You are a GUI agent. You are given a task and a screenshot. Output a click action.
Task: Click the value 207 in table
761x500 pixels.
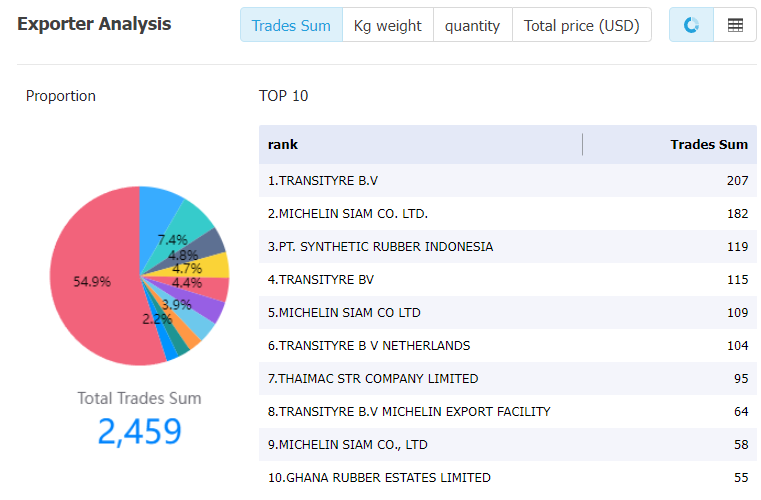pyautogui.click(x=737, y=181)
